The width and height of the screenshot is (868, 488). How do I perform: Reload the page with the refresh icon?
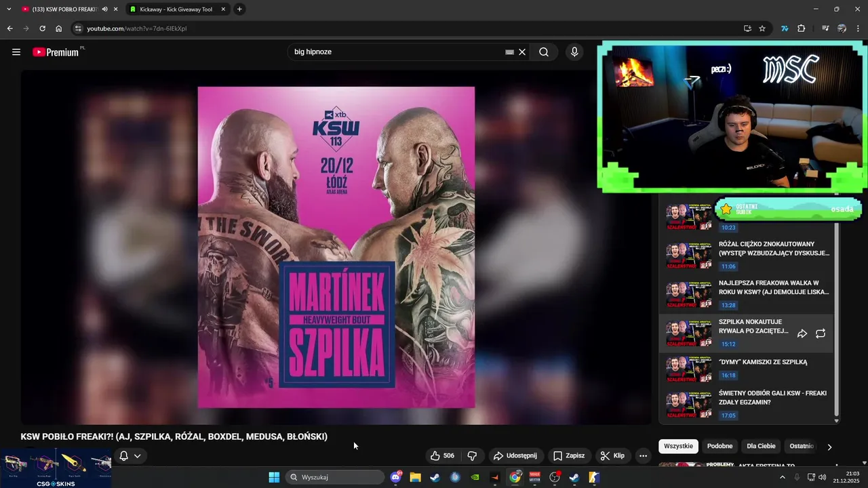click(42, 28)
